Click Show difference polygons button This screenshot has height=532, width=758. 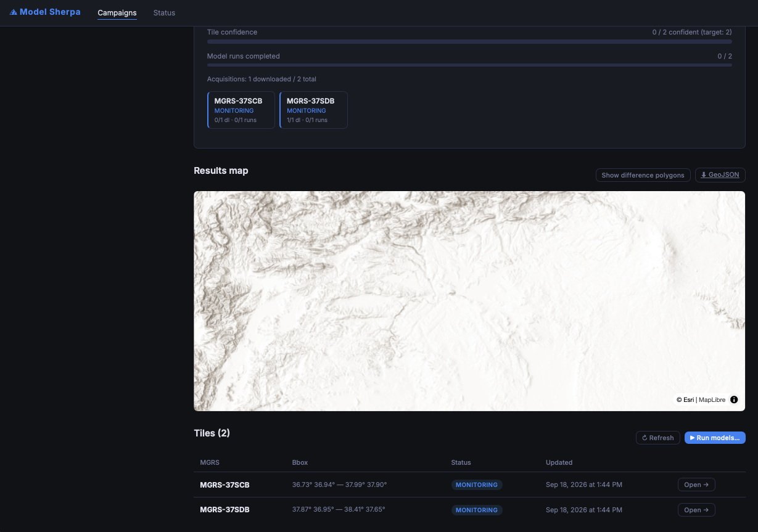[x=643, y=175]
